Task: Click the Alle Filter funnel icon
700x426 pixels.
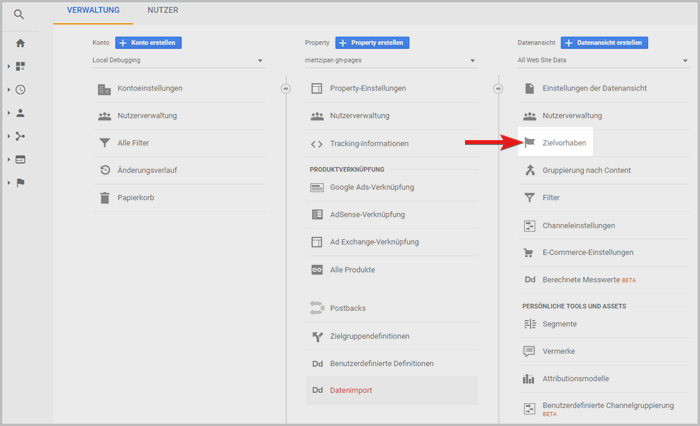Action: pyautogui.click(x=104, y=143)
